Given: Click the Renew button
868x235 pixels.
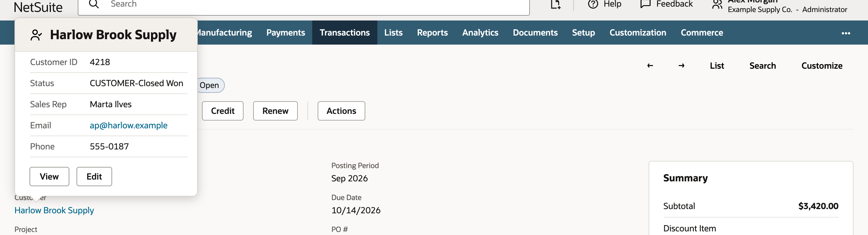Looking at the screenshot, I should pyautogui.click(x=275, y=111).
